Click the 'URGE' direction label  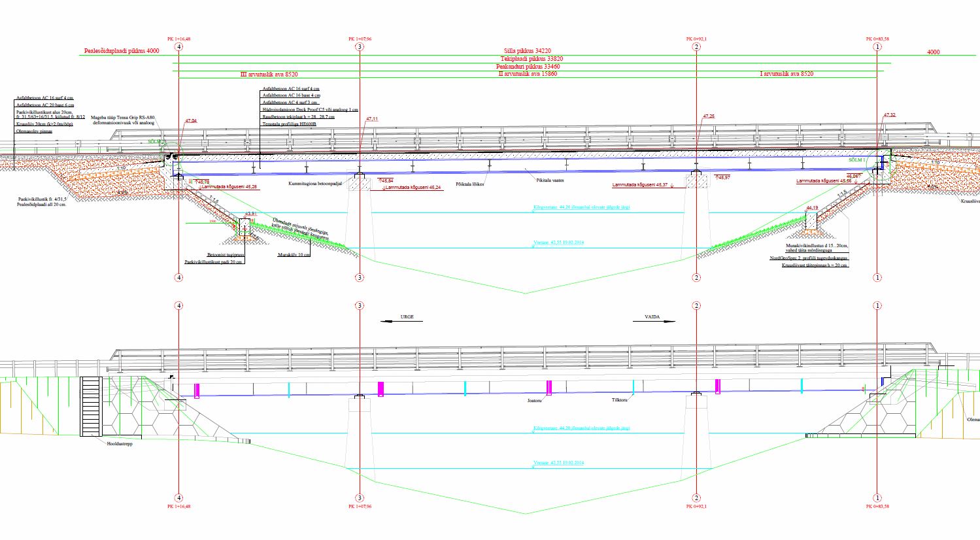407,317
